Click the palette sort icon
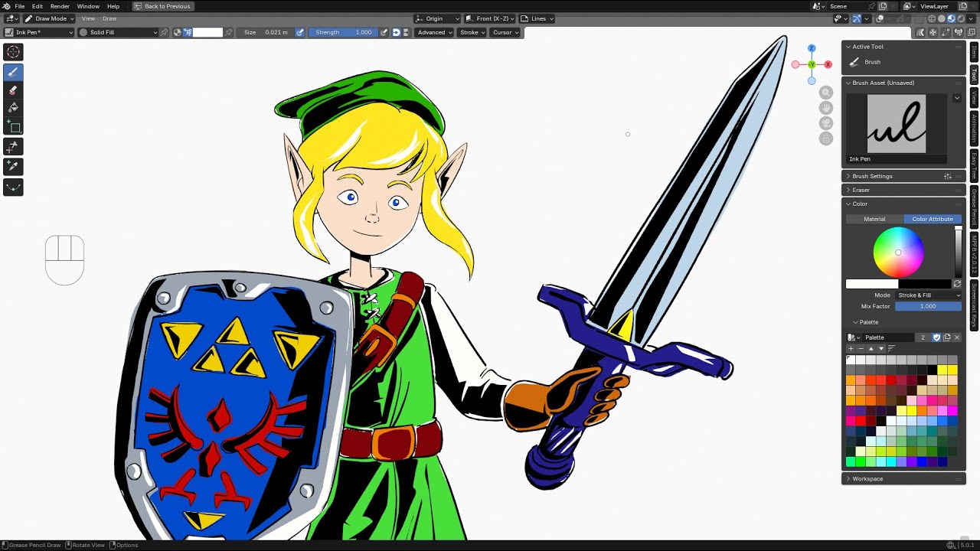The width and height of the screenshot is (980, 551). 891,348
